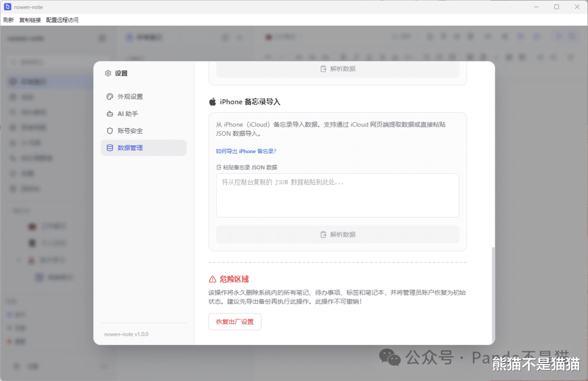588x381 pixels.
Task: Focus the 粘贴备忘录 JSON 数据 text area
Action: (x=338, y=195)
